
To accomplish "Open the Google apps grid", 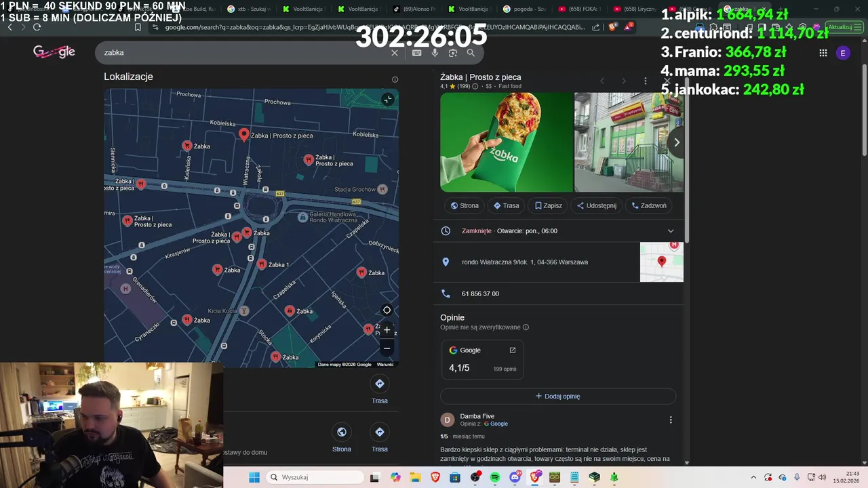I will 823,53.
